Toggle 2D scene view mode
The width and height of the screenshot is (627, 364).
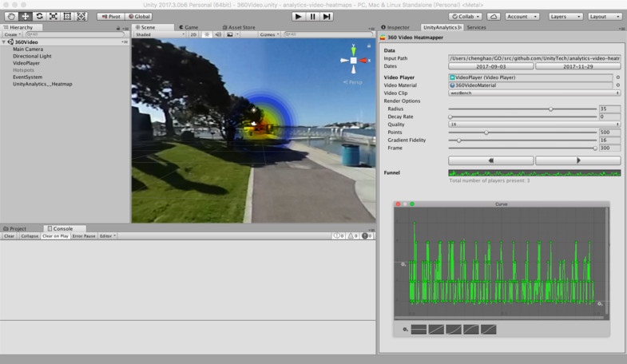193,34
